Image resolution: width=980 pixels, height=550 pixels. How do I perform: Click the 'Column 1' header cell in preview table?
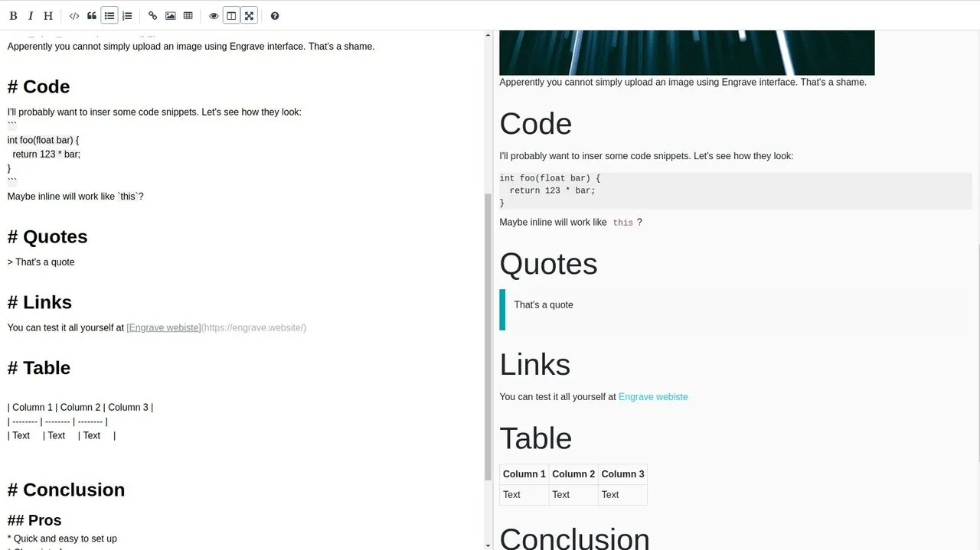(524, 474)
